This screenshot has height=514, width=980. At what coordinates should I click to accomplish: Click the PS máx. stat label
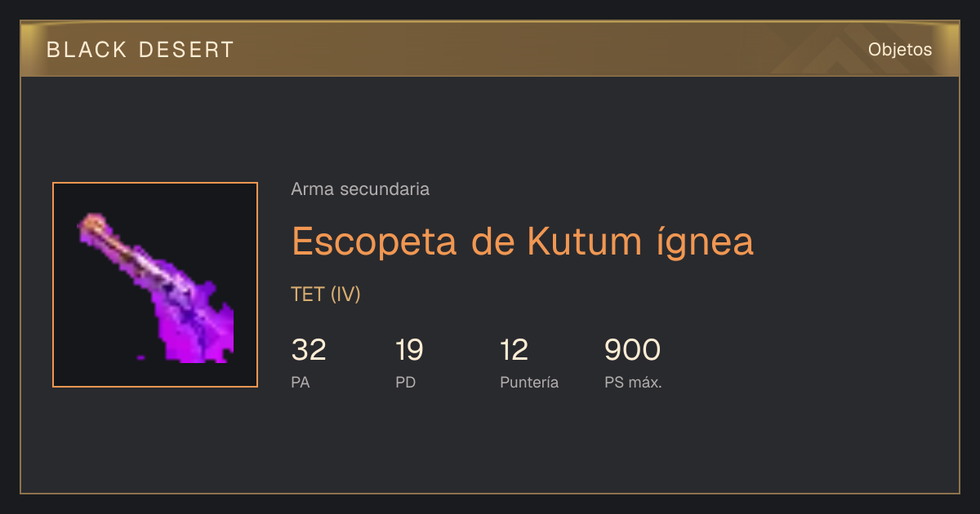point(633,382)
